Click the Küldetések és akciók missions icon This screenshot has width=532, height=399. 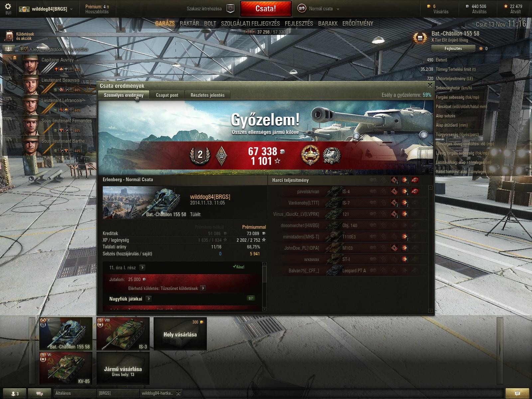point(9,36)
